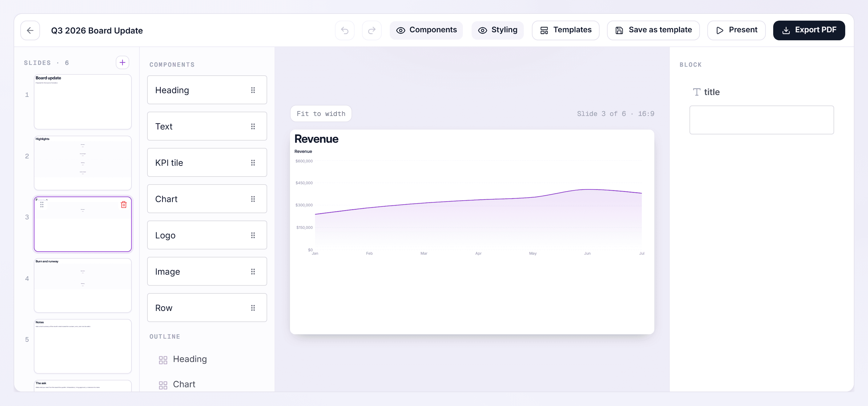Redo the last change

pyautogui.click(x=371, y=30)
